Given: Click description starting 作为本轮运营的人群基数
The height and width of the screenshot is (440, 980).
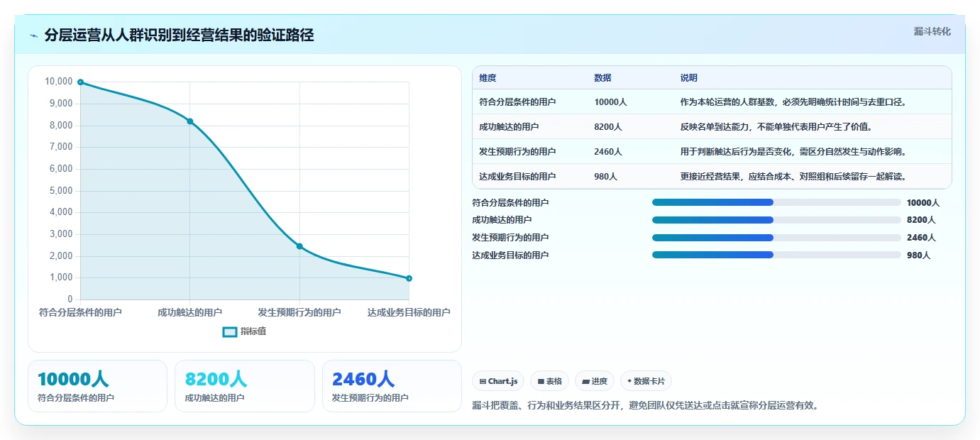Looking at the screenshot, I should coord(793,102).
